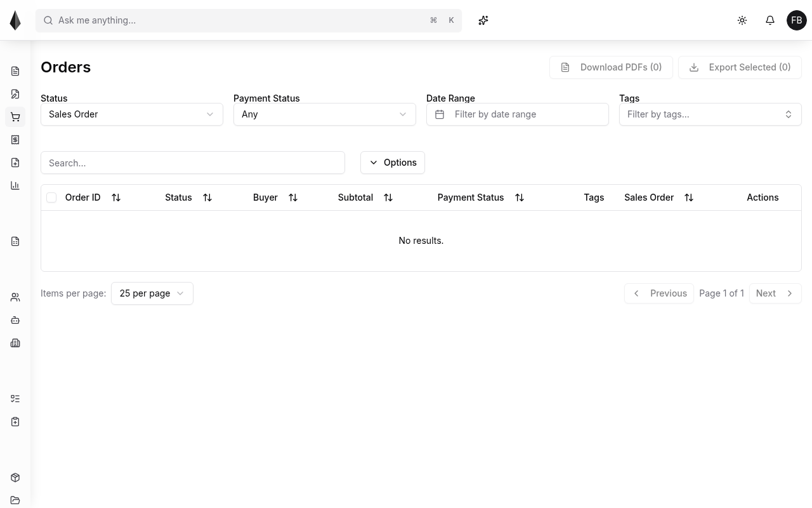
Task: Open the spreadsheet file sidebar icon
Action: point(15,241)
